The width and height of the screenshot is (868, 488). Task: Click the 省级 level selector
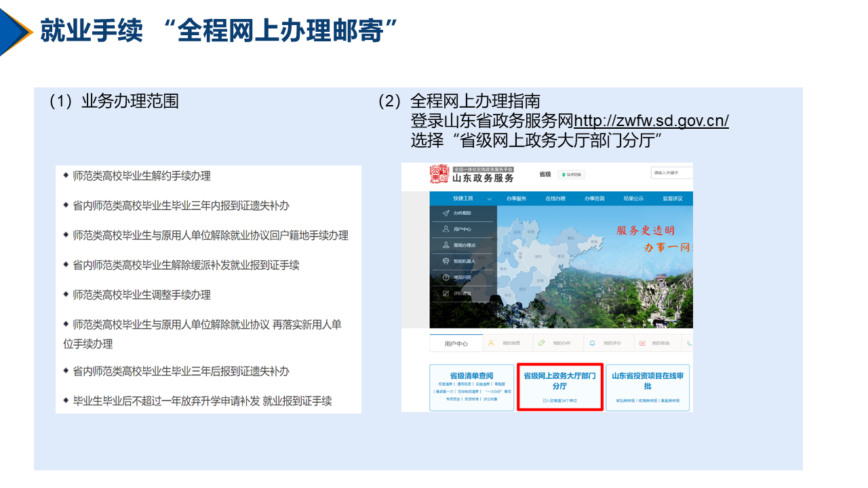tap(545, 174)
